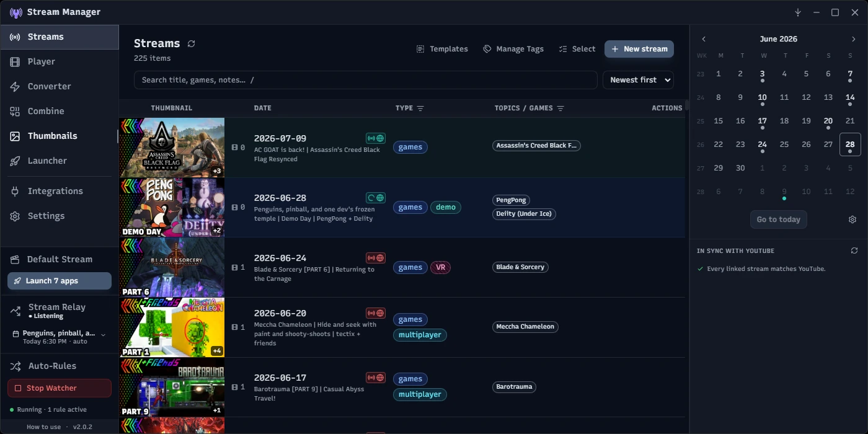This screenshot has height=434, width=868.
Task: Open the How to use link
Action: click(x=43, y=427)
